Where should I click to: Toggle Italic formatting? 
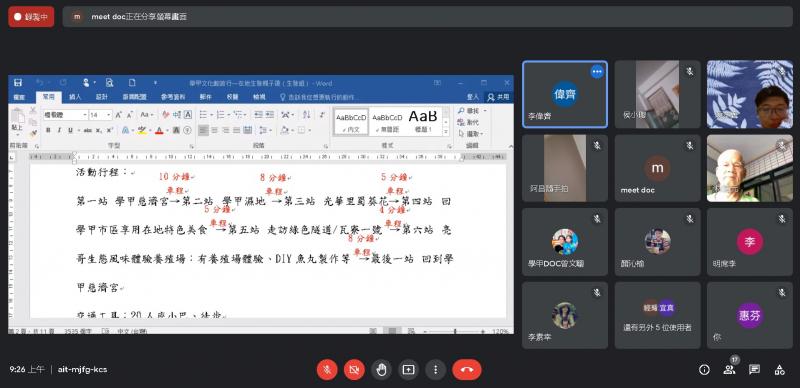tap(59, 130)
